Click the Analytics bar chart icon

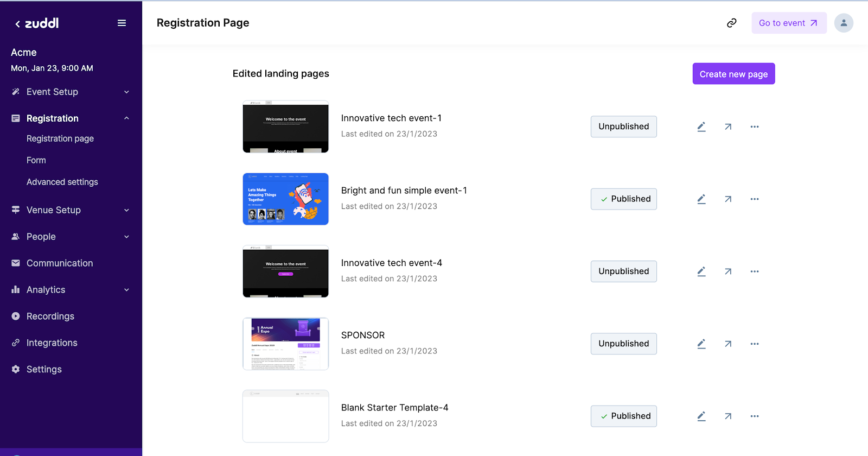coord(16,289)
